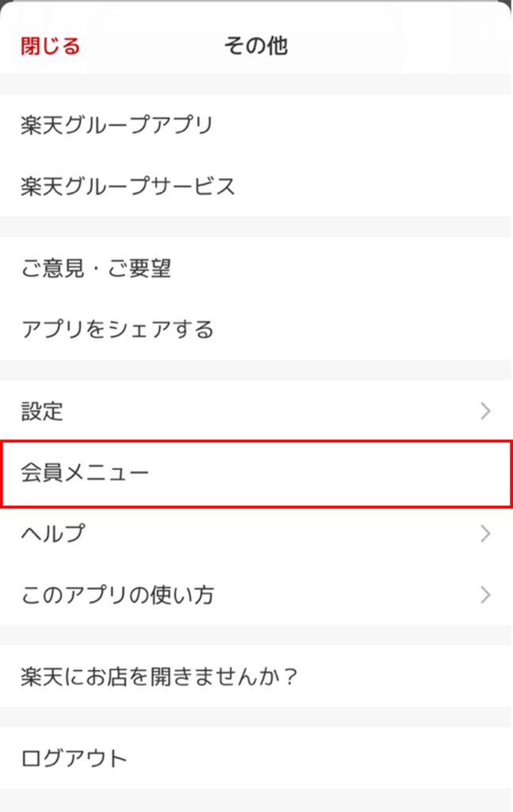This screenshot has width=513, height=812.
Task: Open the 設定 settings entry
Action: (x=43, y=411)
